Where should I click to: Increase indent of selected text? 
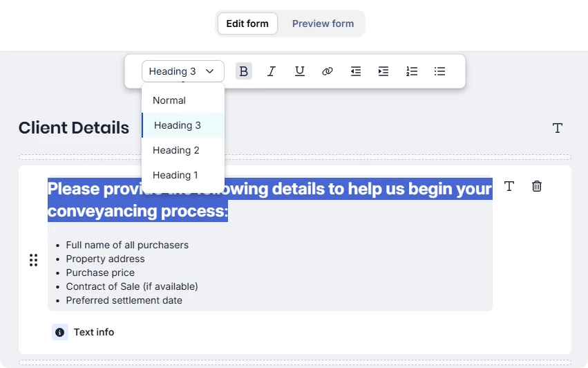pos(383,71)
